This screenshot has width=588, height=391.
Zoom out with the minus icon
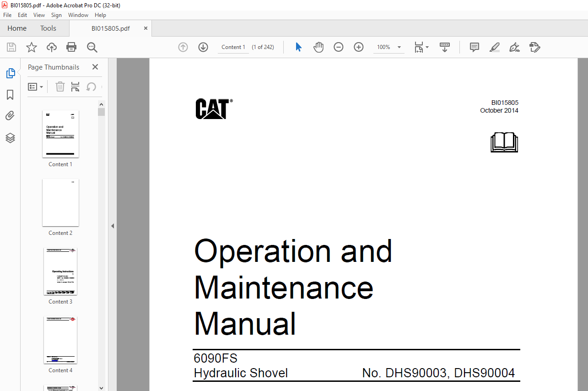pos(339,47)
